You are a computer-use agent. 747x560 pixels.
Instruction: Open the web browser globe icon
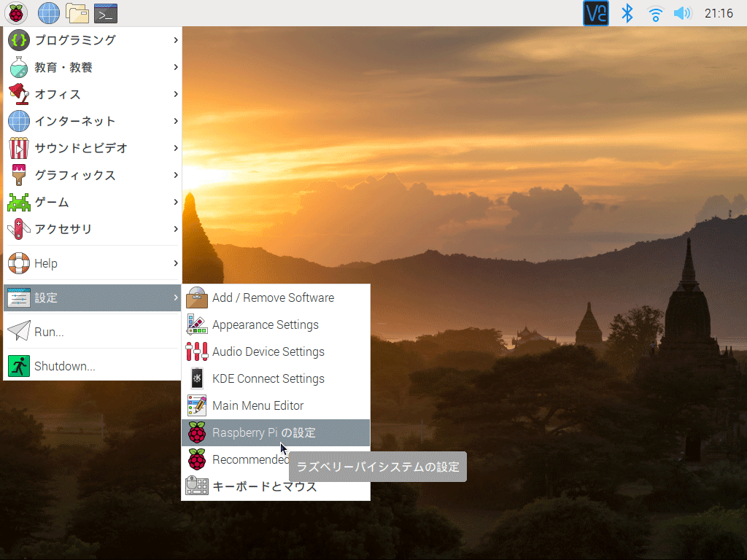tap(49, 13)
